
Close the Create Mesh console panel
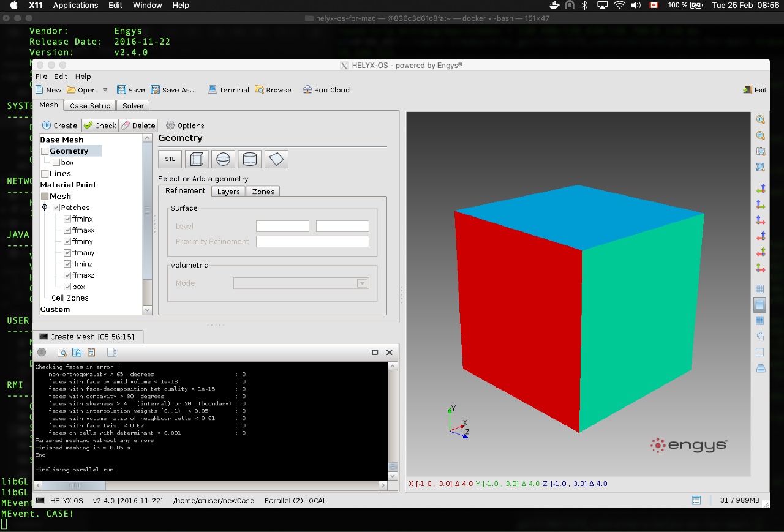coord(389,353)
